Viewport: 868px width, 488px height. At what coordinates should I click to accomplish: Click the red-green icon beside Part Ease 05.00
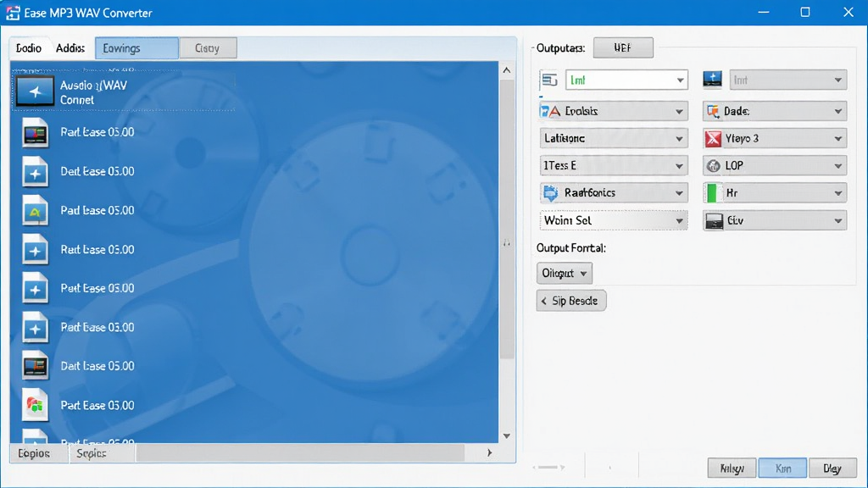[35, 406]
